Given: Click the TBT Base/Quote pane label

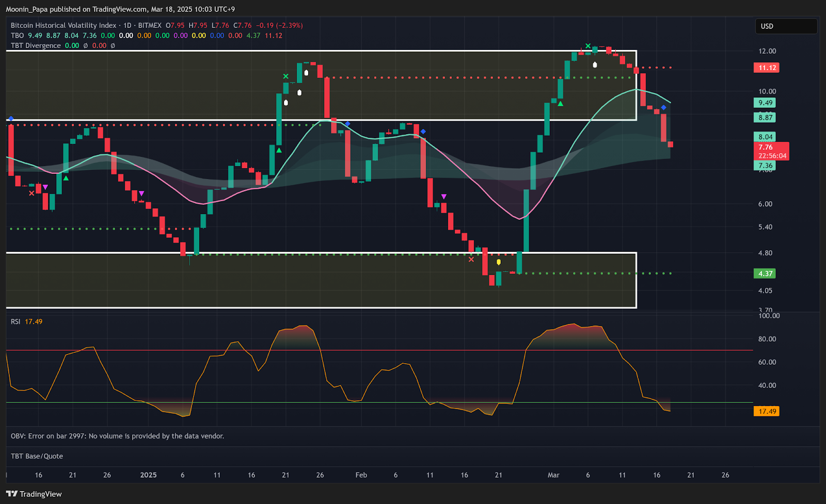Looking at the screenshot, I should [x=37, y=456].
